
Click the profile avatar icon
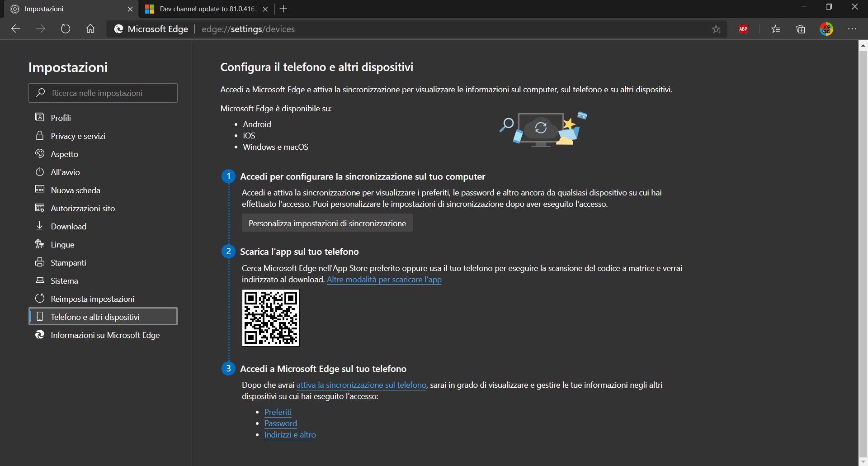coord(826,29)
